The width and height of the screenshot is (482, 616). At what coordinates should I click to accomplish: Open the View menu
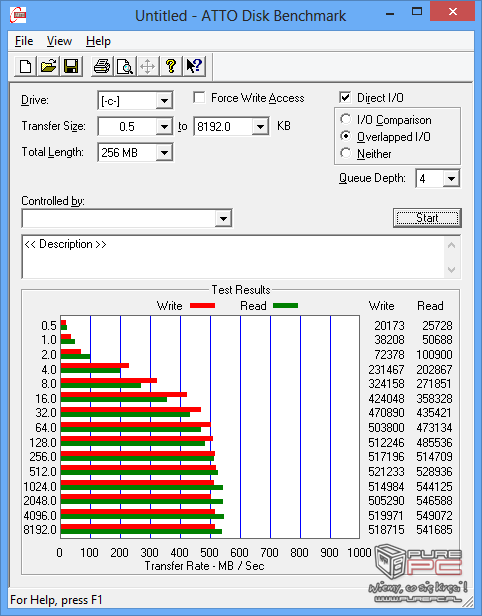tap(59, 41)
